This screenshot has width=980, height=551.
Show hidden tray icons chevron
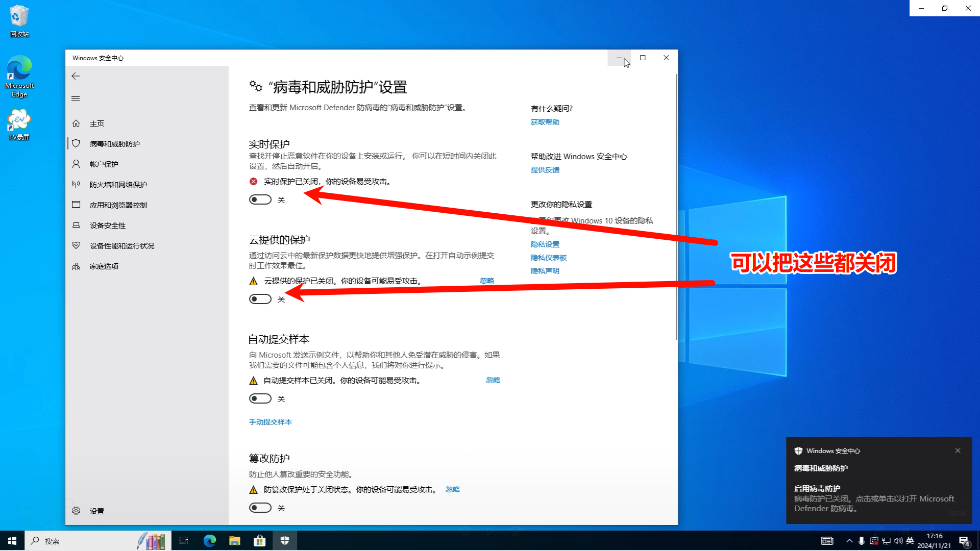pos(849,541)
